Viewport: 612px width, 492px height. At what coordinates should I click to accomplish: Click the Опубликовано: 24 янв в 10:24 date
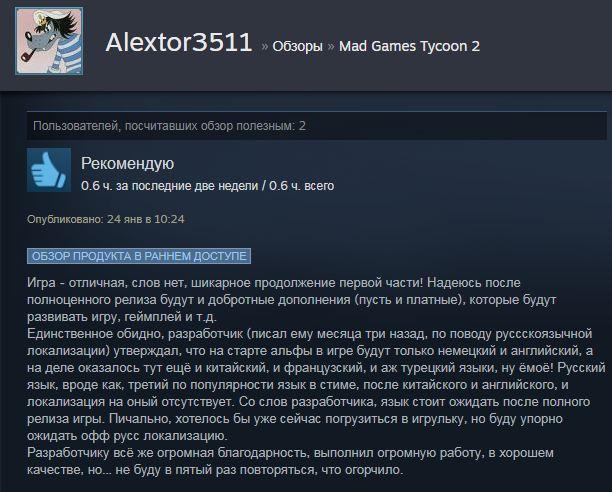tap(105, 219)
